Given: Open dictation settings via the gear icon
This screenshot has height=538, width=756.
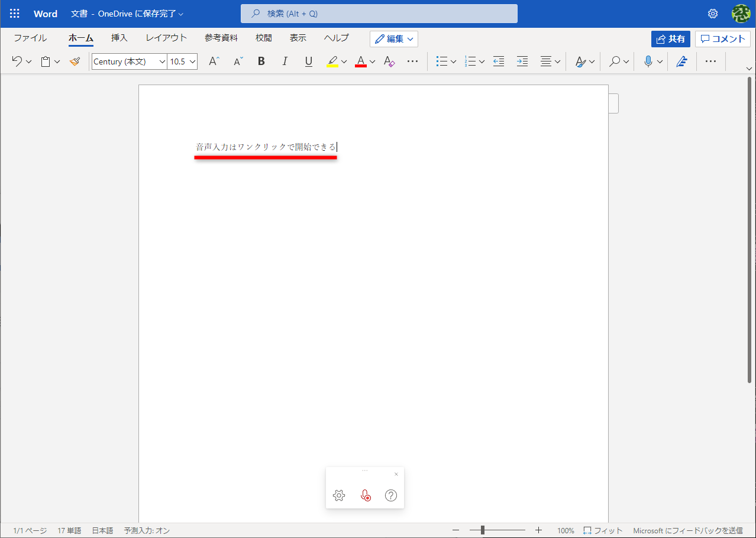Looking at the screenshot, I should pos(339,495).
